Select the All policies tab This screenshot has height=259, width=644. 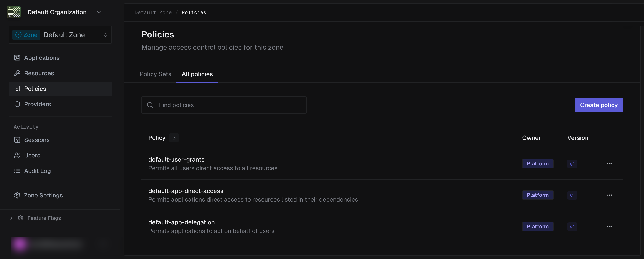click(197, 74)
